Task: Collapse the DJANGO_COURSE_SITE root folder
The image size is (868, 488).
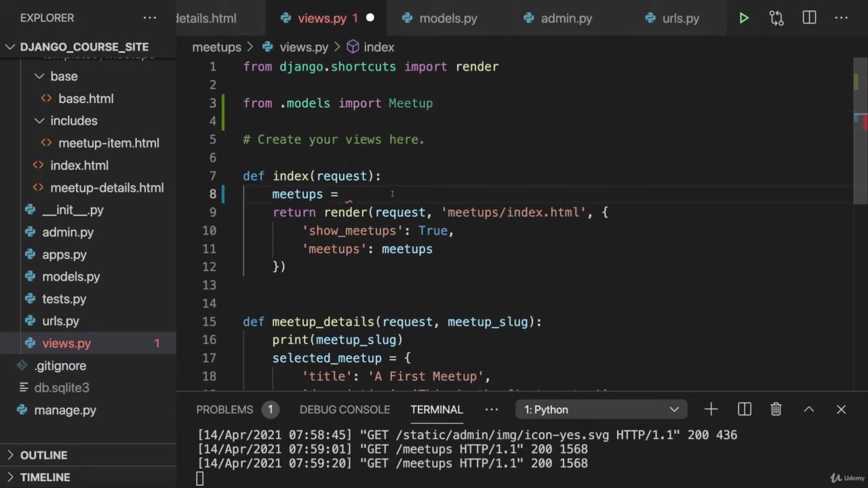Action: (11, 47)
